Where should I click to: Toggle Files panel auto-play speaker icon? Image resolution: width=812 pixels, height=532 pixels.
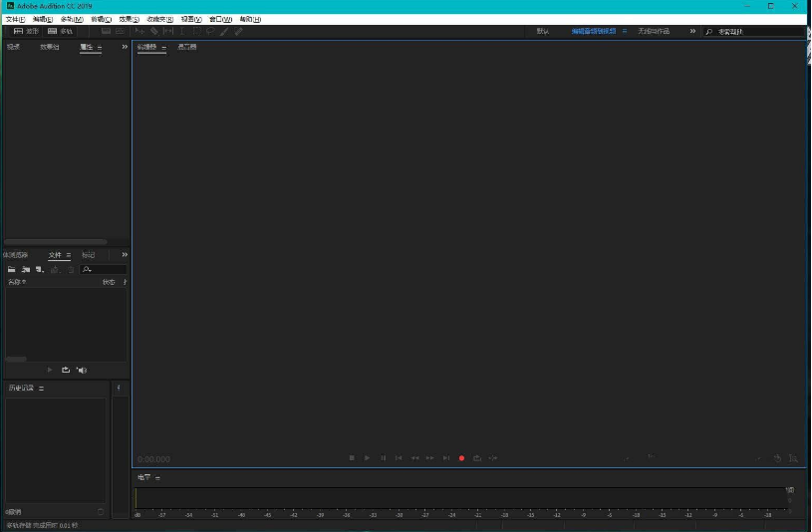coord(82,370)
